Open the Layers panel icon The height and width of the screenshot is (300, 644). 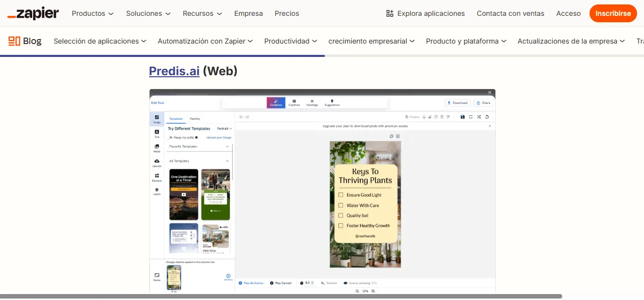click(157, 191)
